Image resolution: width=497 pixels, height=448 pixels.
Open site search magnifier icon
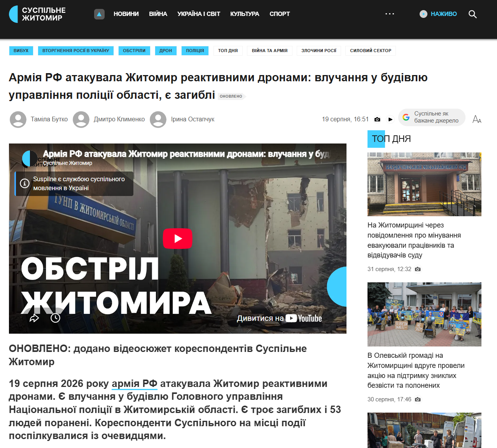[x=472, y=14]
